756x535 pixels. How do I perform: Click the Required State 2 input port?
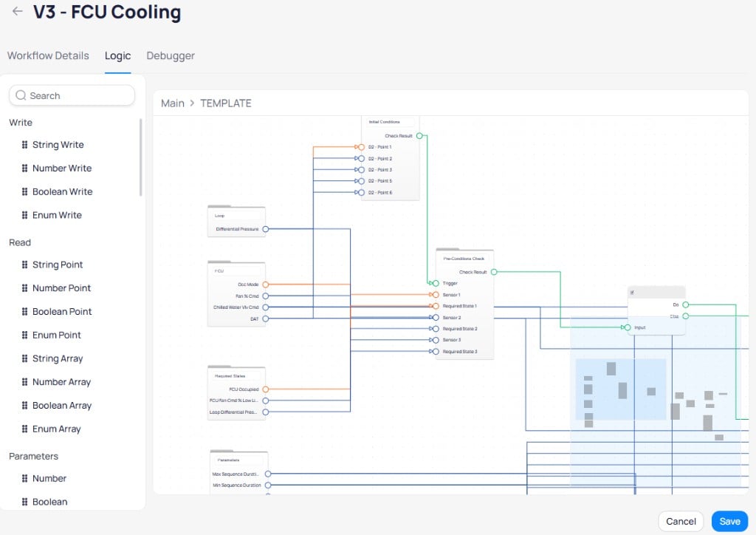[436, 329]
